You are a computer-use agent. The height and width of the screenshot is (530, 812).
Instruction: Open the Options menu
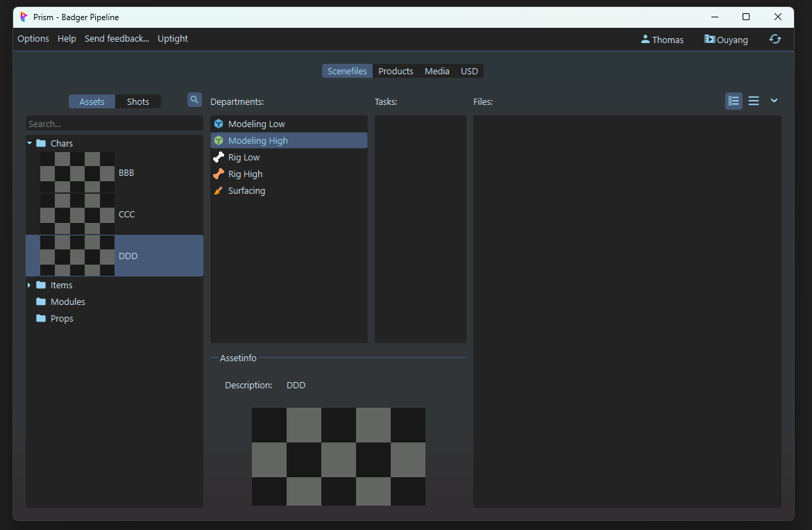click(33, 39)
